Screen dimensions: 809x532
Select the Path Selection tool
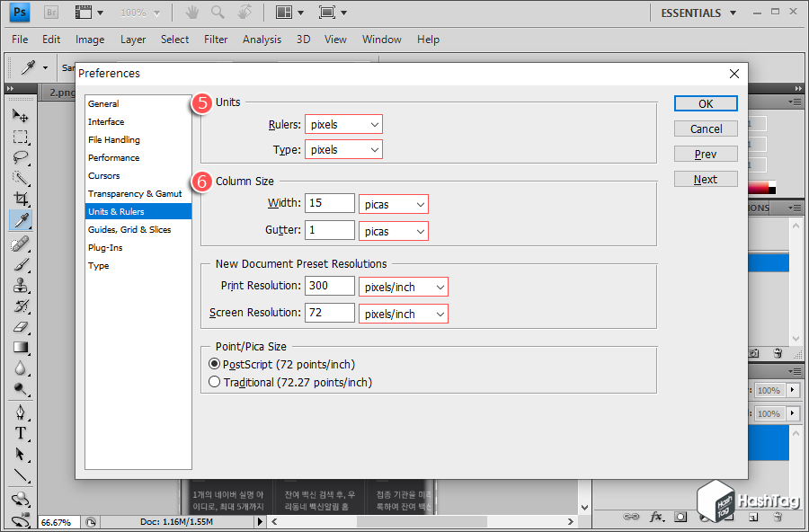click(x=20, y=454)
